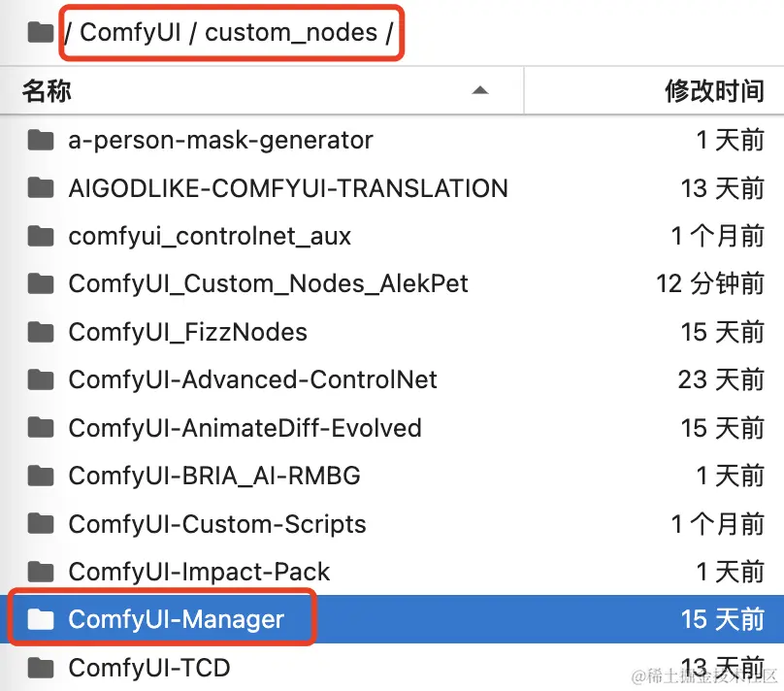Click modified time of ComfyUI-Custom-Scripts row

tap(717, 524)
